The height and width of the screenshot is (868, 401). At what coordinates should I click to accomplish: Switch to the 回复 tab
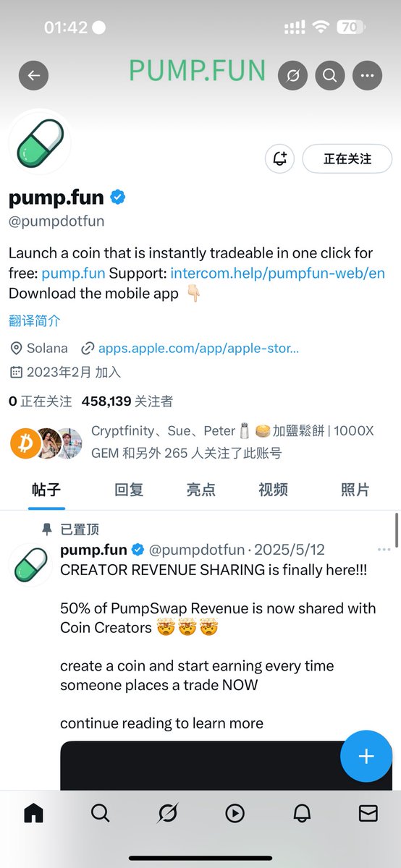tap(129, 490)
